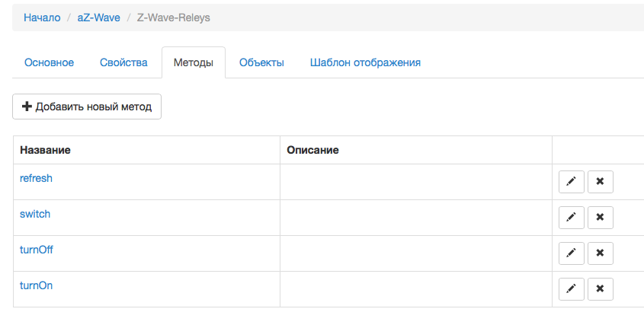
Task: Open the Шаблон отображения tab
Action: 365,62
